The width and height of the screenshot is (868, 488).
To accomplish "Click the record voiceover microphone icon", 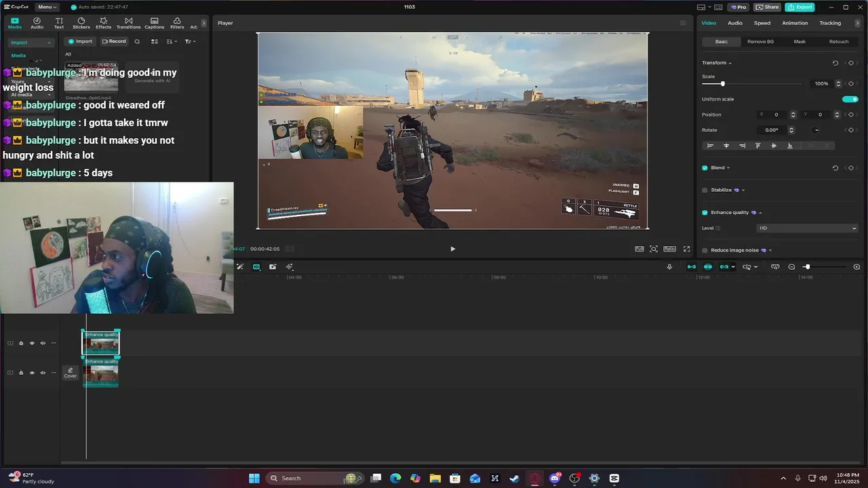I will (x=669, y=267).
